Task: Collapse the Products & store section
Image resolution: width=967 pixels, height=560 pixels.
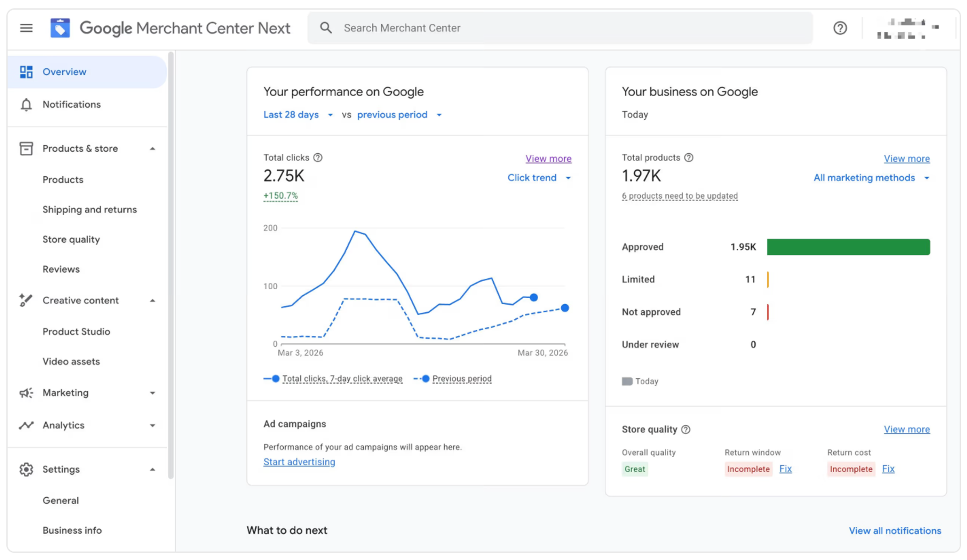Action: pos(153,148)
